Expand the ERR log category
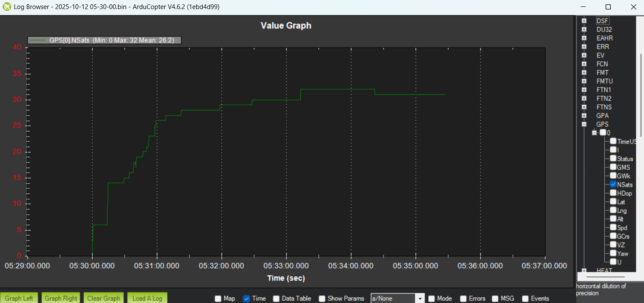The height and width of the screenshot is (303, 644). tap(584, 47)
